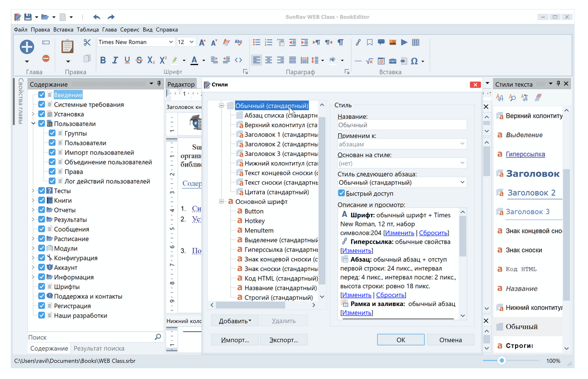Click the font color A swatch
Viewport: 588px width, 379px height.
click(194, 60)
